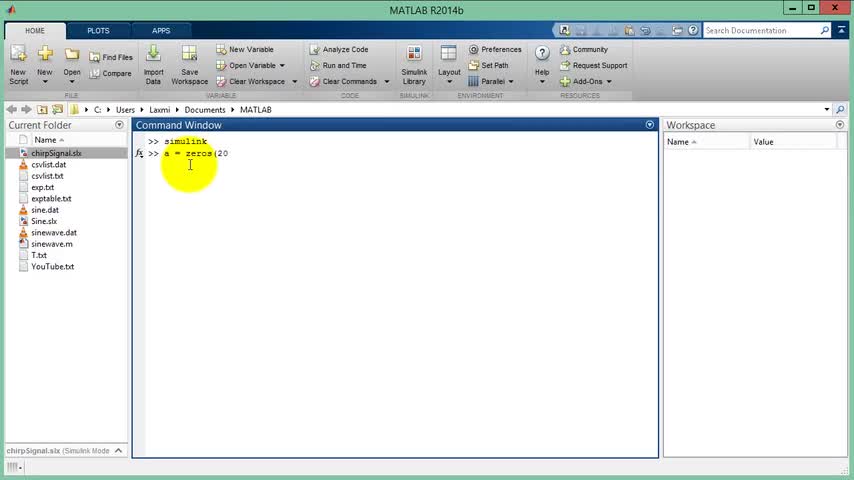Create a New Variable
Viewport: 854px width, 480px height.
pos(245,50)
